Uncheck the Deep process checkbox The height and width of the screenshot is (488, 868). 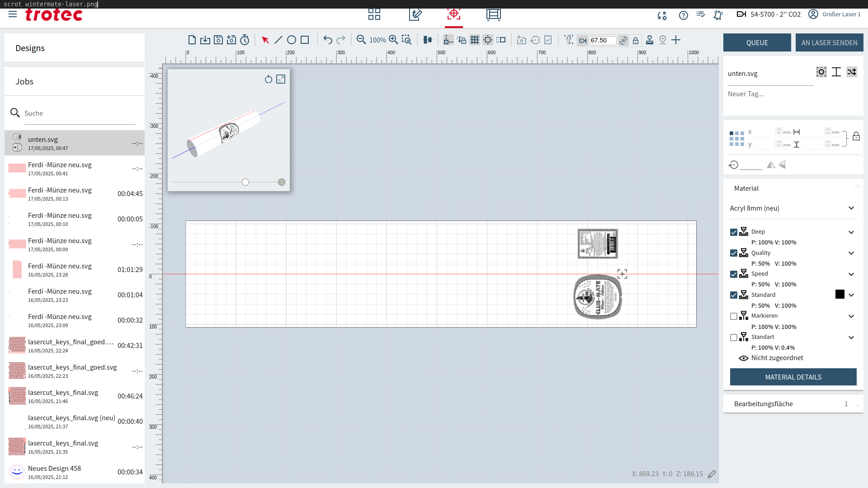(x=734, y=232)
